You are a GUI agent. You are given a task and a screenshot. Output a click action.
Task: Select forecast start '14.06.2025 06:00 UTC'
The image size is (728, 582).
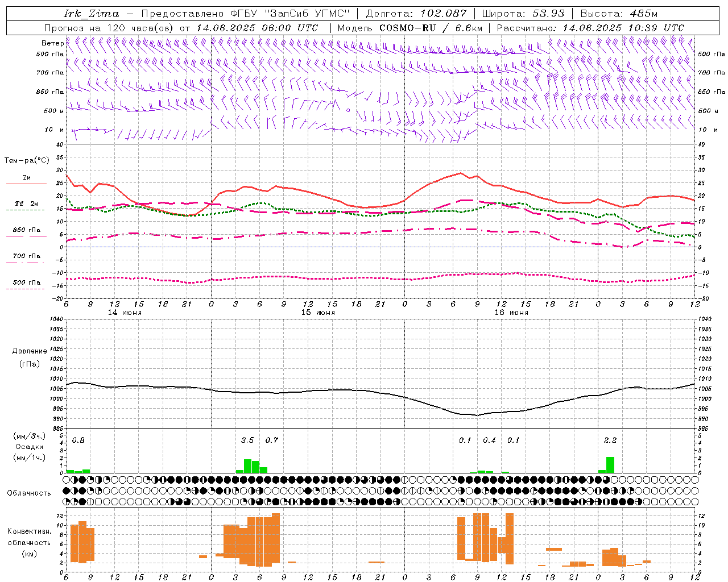pos(257,28)
